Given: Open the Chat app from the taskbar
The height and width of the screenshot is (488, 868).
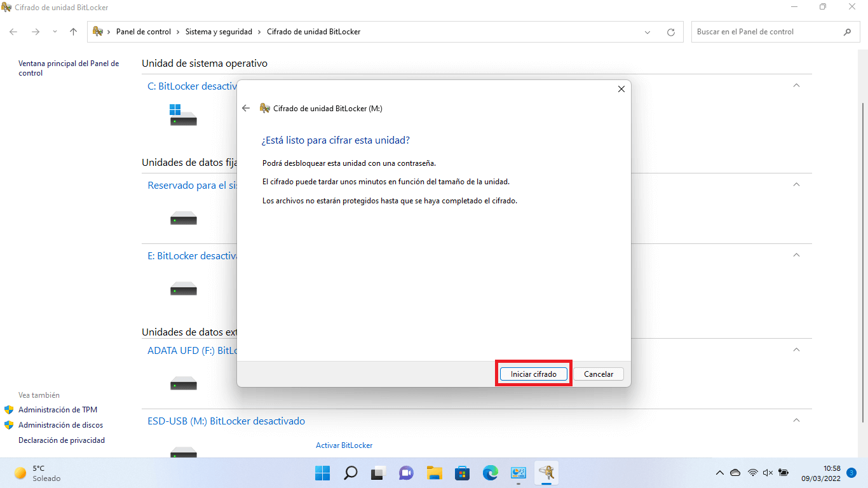Looking at the screenshot, I should pyautogui.click(x=407, y=473).
